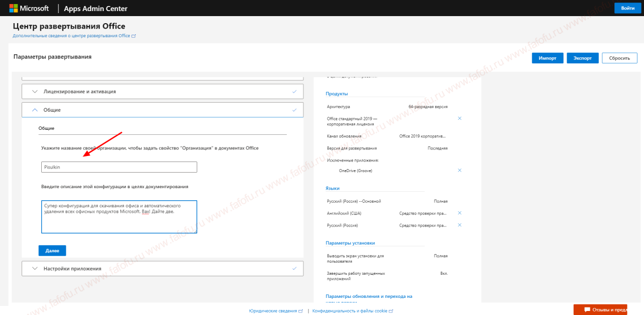The height and width of the screenshot is (315, 644).
Task: Remove excluded app OneDrive (Groove) with X
Action: pos(459,171)
